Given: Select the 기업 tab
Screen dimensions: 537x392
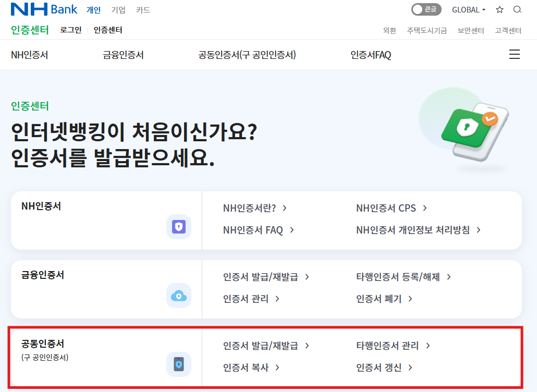Looking at the screenshot, I should pyautogui.click(x=118, y=10).
